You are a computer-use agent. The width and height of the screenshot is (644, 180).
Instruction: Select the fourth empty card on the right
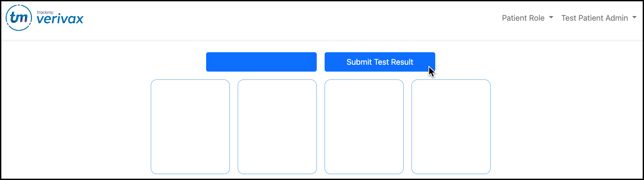[x=451, y=126]
